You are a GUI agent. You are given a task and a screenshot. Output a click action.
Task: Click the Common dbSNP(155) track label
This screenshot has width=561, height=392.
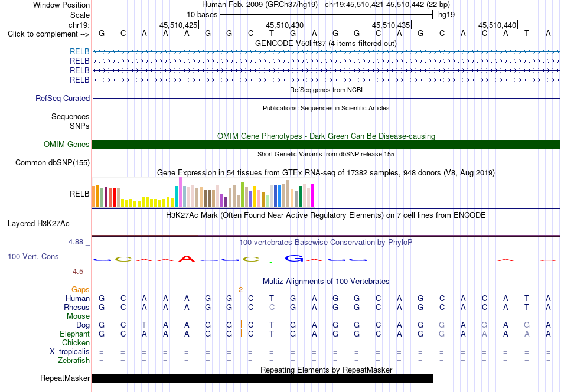(x=53, y=163)
